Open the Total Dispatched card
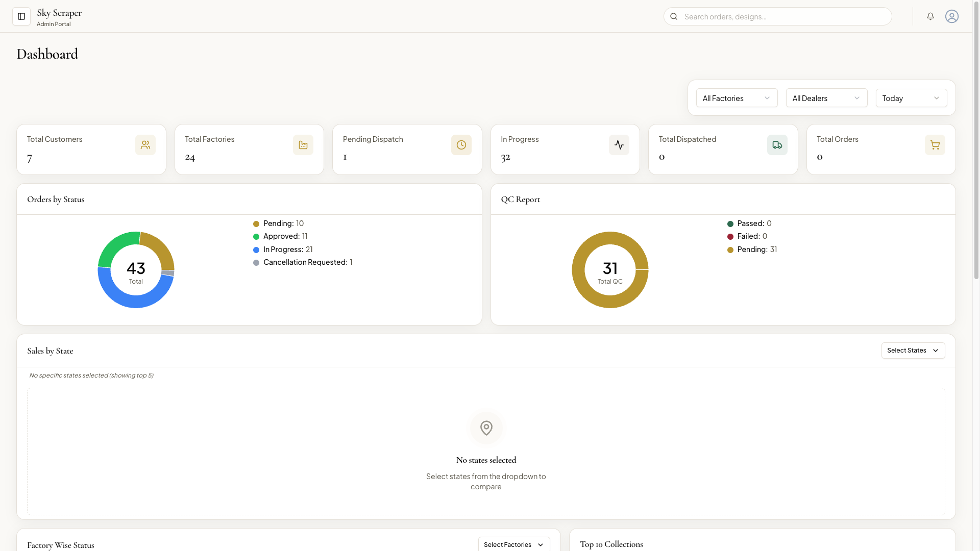Screen dimensions: 980x551 [x=723, y=149]
